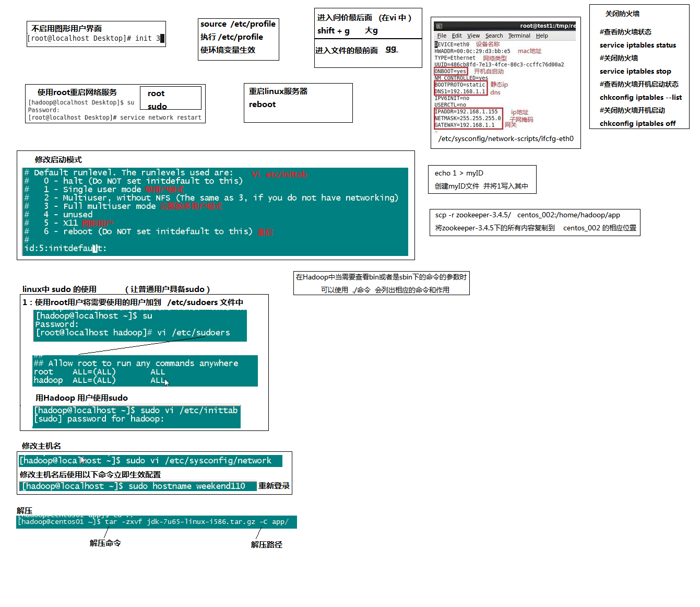Viewport: 700px width, 607px height.
Task: Click the 'reboot' command text
Action: pos(262,104)
